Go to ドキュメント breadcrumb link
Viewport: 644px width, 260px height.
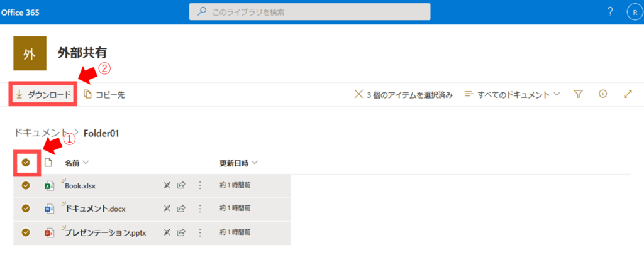(39, 133)
